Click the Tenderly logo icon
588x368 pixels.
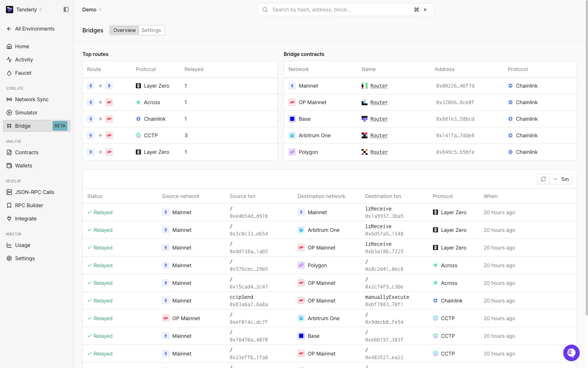pos(10,10)
